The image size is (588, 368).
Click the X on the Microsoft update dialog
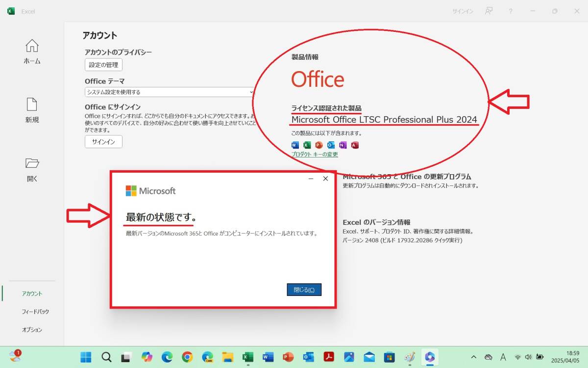click(325, 179)
